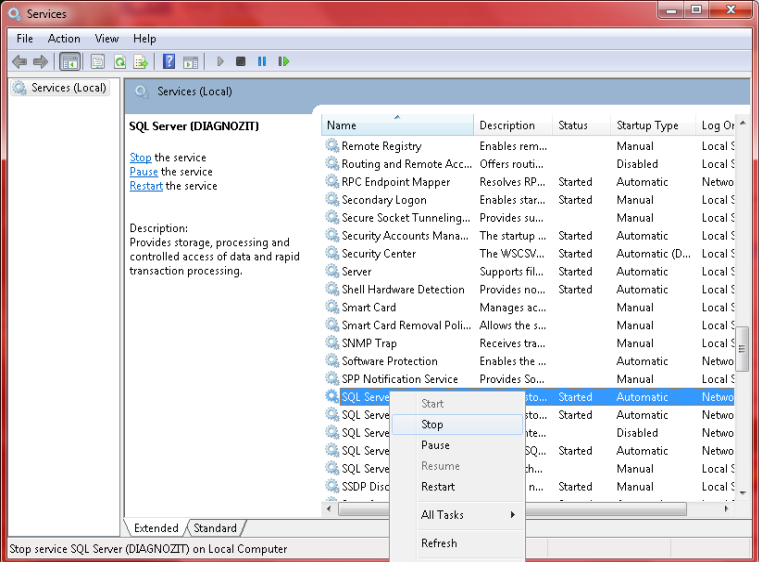The height and width of the screenshot is (562, 759).
Task: Click the gear icon beside Security Center
Action: point(332,253)
